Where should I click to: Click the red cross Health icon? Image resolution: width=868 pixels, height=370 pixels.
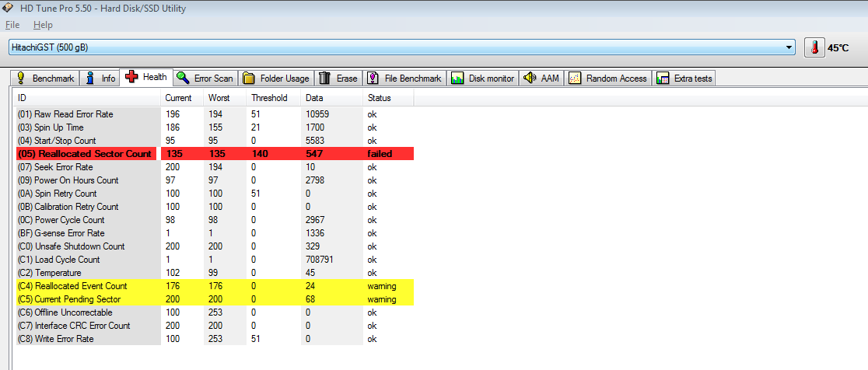point(131,76)
